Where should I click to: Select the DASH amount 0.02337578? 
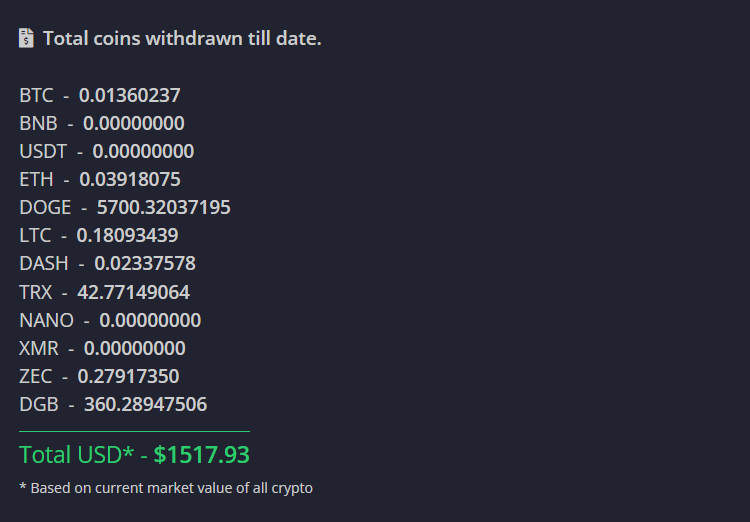click(x=145, y=264)
